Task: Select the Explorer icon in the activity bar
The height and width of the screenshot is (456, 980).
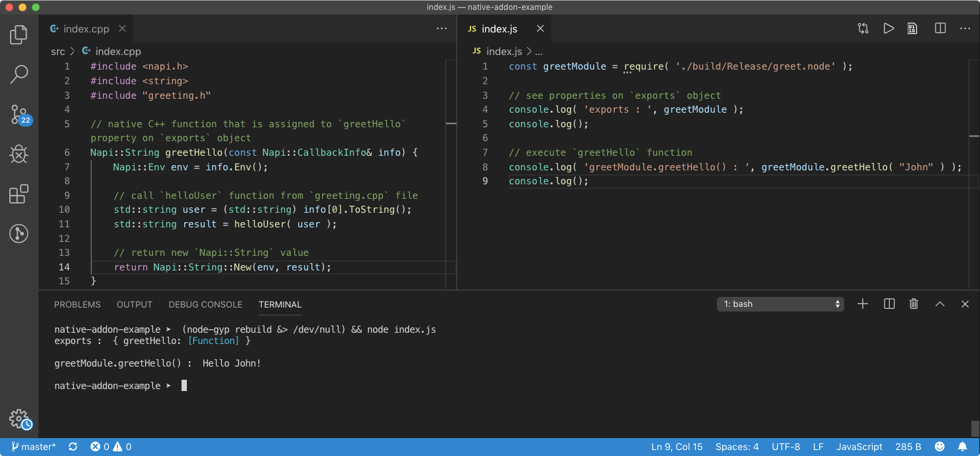Action: [x=19, y=34]
